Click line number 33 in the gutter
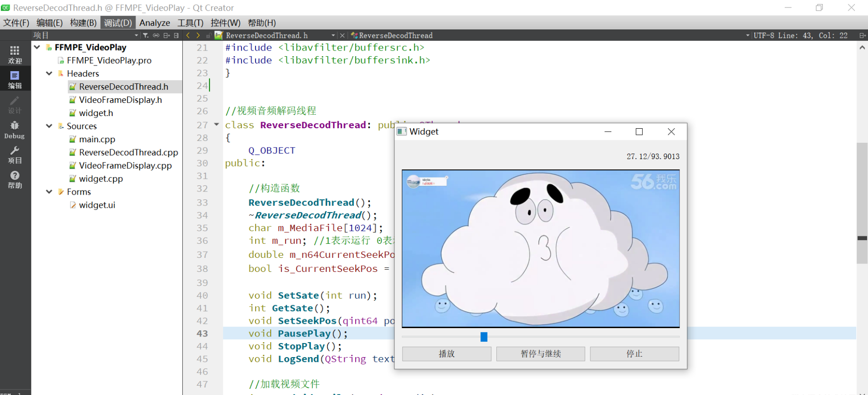The width and height of the screenshot is (868, 395). pos(202,203)
